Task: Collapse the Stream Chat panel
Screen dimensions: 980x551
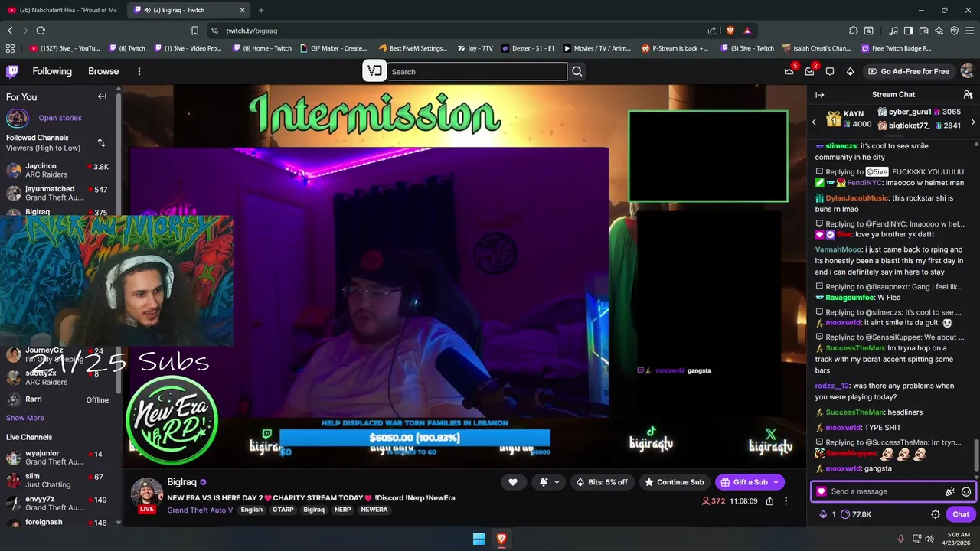Action: coord(819,94)
